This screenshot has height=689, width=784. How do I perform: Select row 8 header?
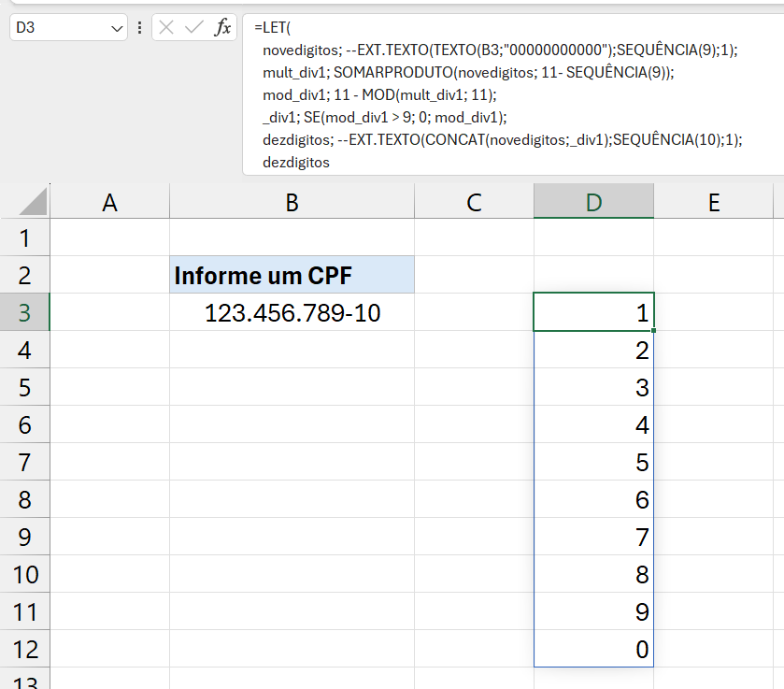[24, 499]
